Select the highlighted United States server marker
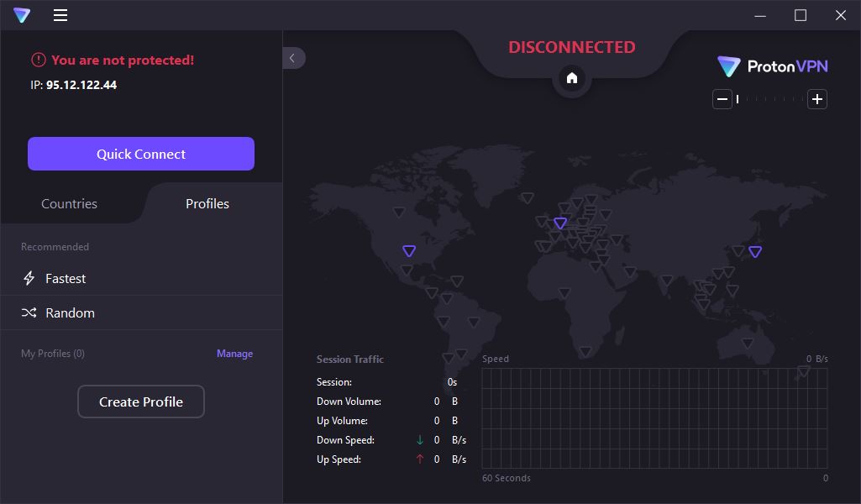Viewport: 861px width, 504px height. [x=409, y=251]
